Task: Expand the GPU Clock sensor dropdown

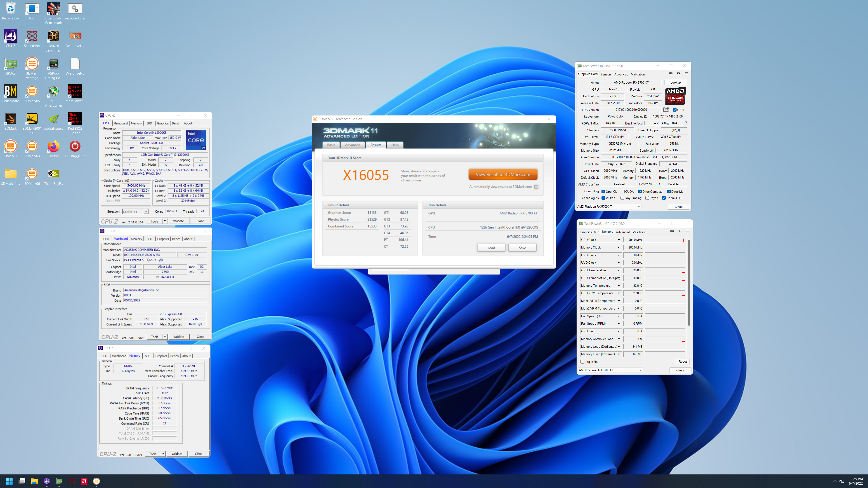Action: (x=619, y=240)
